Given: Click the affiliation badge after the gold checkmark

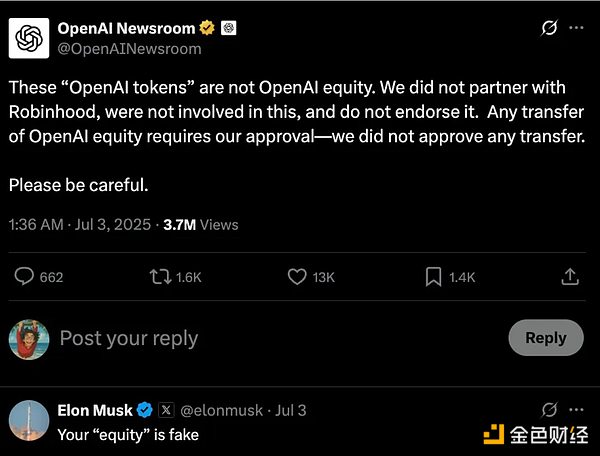Looking at the screenshot, I should (228, 28).
